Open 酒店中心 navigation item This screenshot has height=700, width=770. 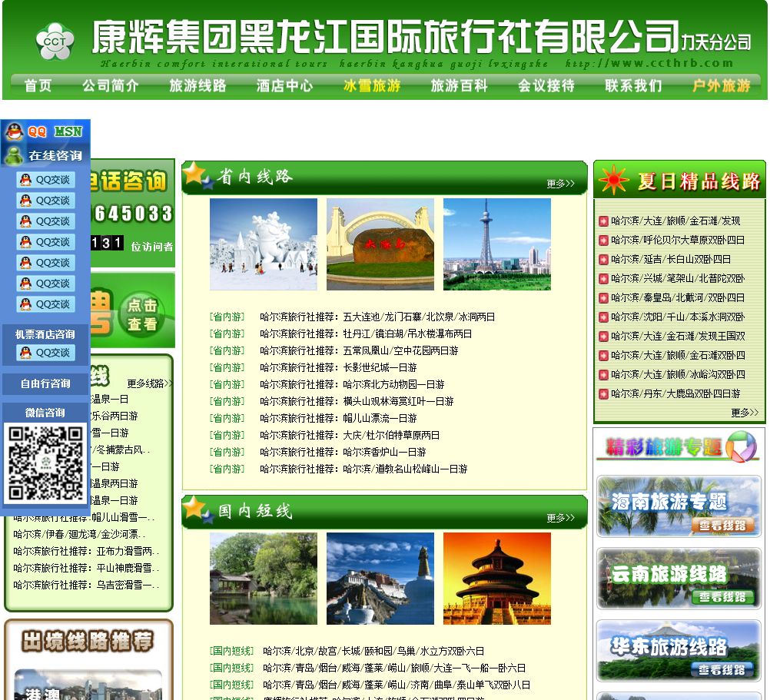[284, 86]
